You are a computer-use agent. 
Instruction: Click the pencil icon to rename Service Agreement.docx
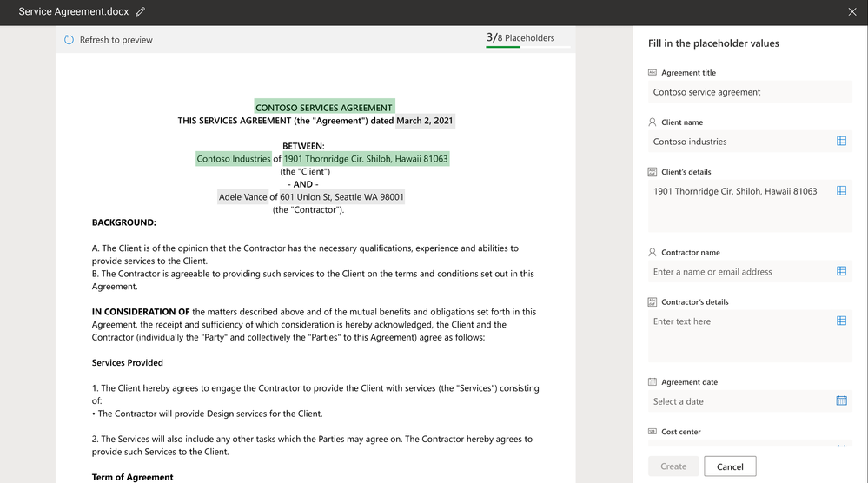[x=141, y=11]
